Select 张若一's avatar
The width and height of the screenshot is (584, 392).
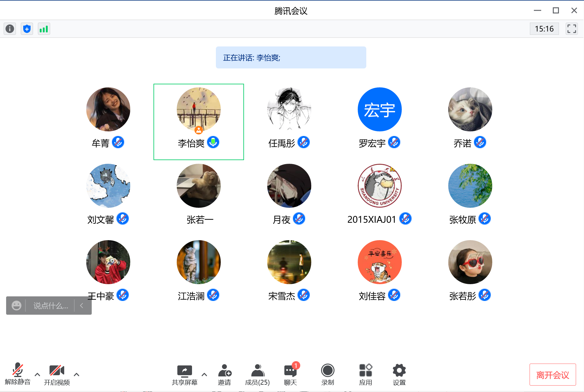click(x=199, y=186)
